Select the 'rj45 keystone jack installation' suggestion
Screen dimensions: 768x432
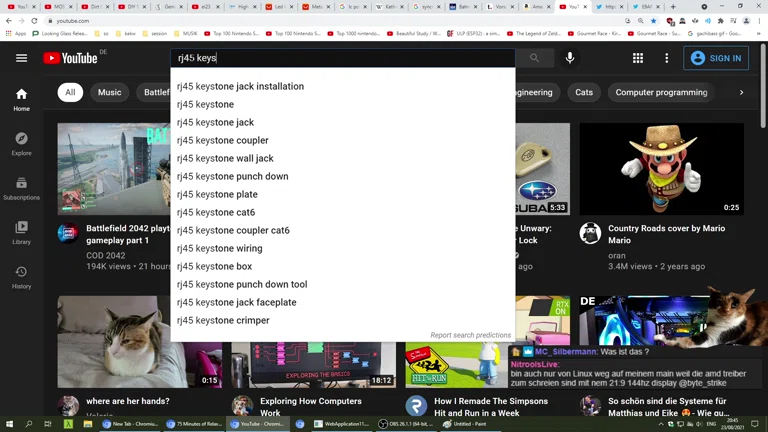(240, 86)
